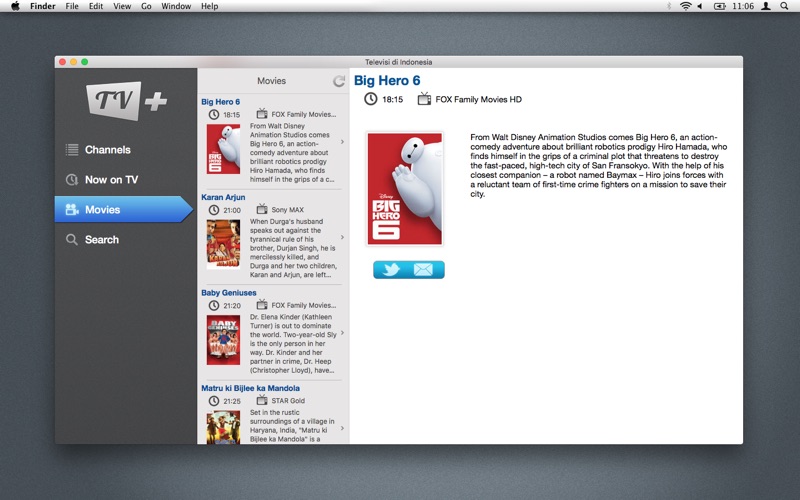Click the 21:20 time in Baby Geniuses row

click(x=232, y=306)
